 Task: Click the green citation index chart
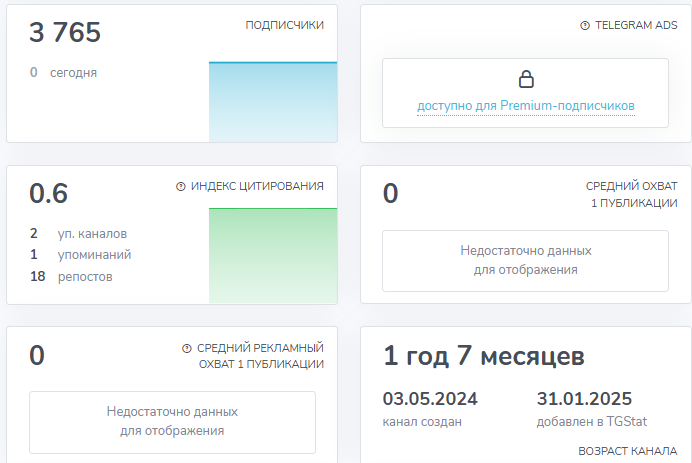[x=272, y=254]
